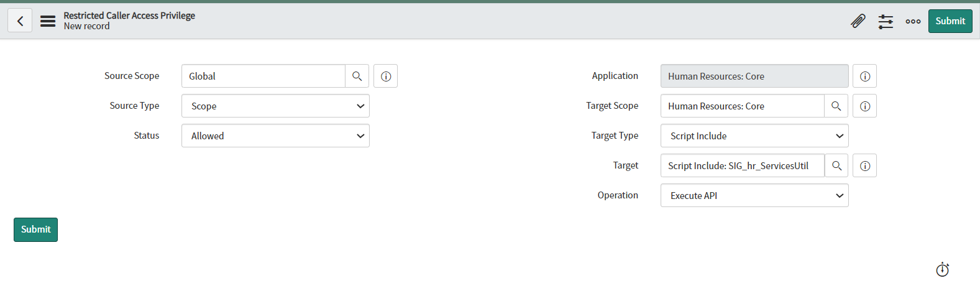Click the Restricted Caller Access Privilege title
This screenshot has width=980, height=296.
(129, 16)
